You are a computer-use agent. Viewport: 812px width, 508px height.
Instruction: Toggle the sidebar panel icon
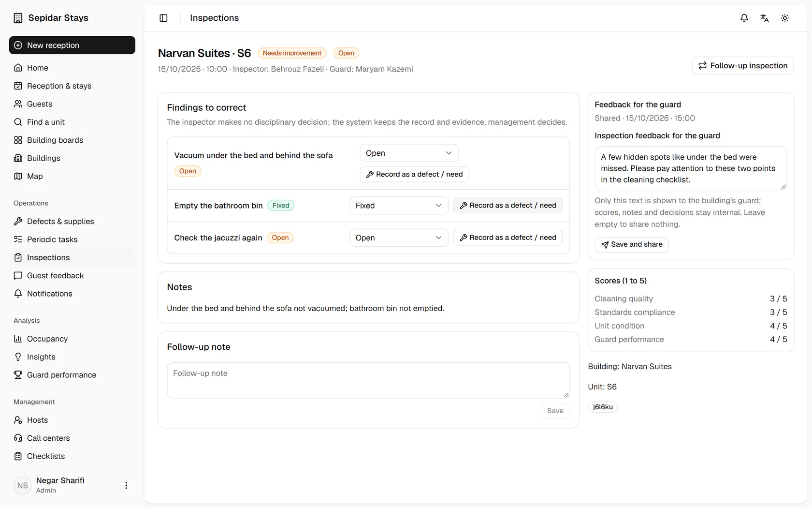click(163, 18)
